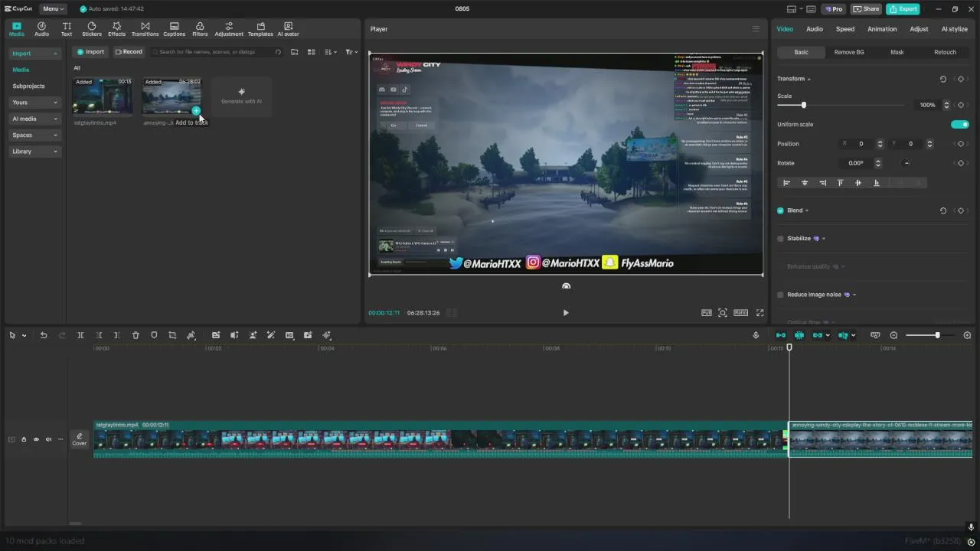980x551 pixels.
Task: Reset the Transform settings
Action: click(x=942, y=79)
